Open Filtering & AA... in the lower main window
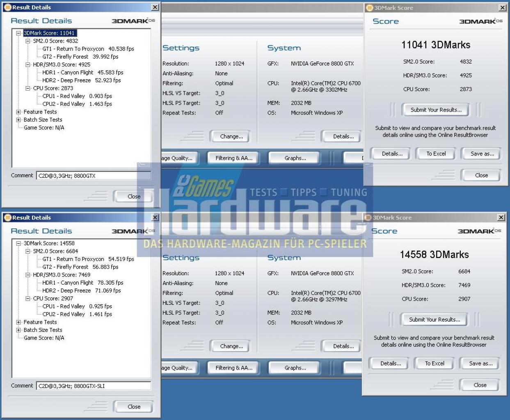Image resolution: width=510 pixels, height=420 pixels. coord(234,368)
